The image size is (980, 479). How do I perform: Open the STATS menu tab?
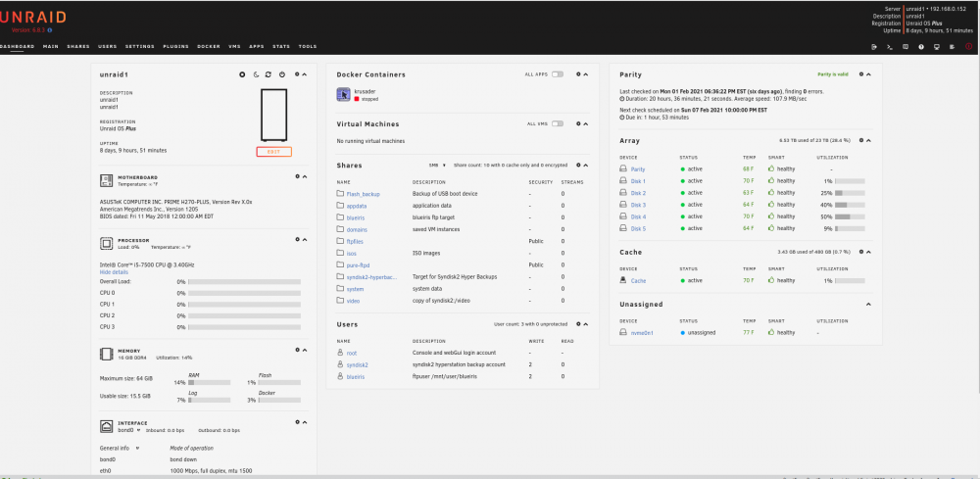281,46
